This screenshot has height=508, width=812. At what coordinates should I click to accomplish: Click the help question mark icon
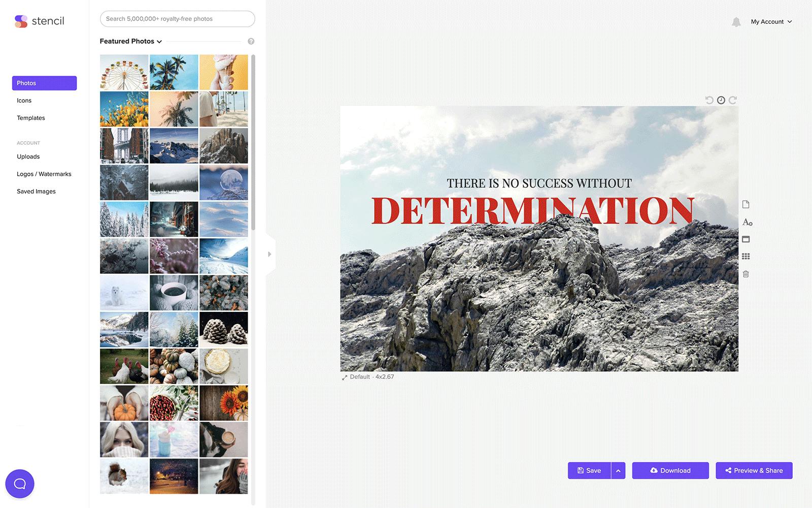[251, 41]
